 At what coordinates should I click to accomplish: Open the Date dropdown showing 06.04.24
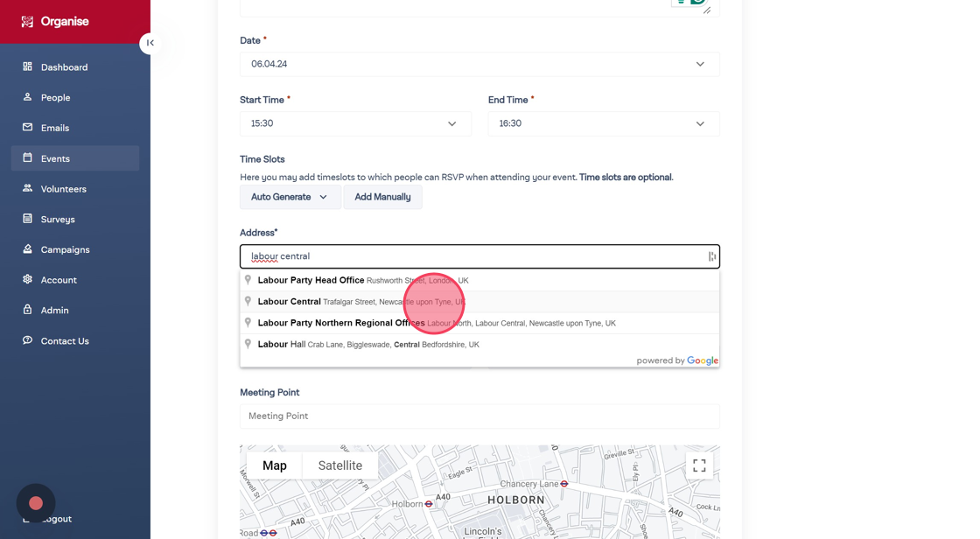point(479,64)
